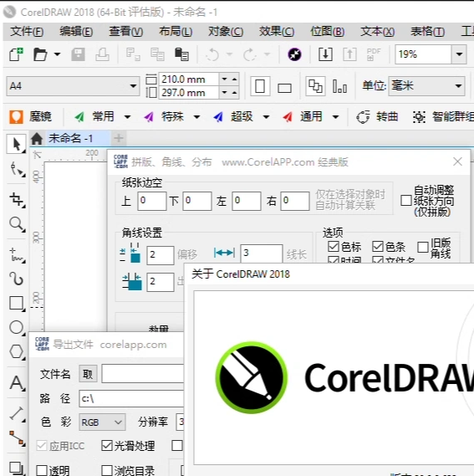Toggle the 光滑处理 checkbox
The image size is (474, 476).
coord(106,446)
